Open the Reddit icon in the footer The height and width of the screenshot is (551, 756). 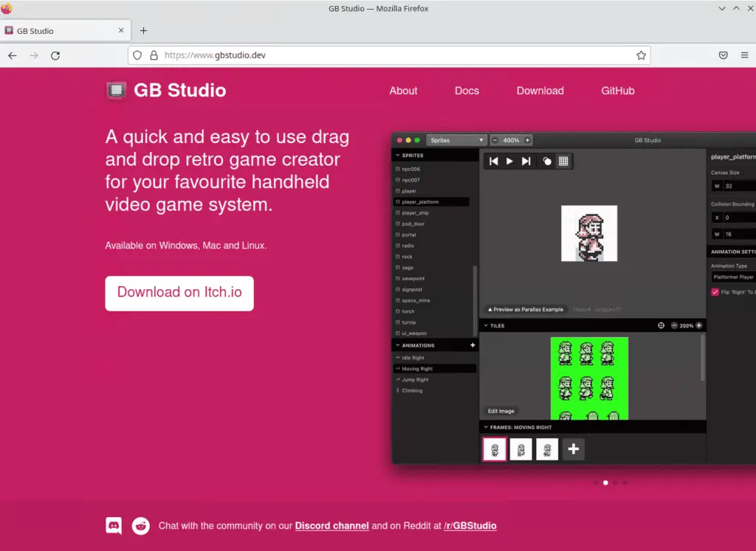coord(141,525)
